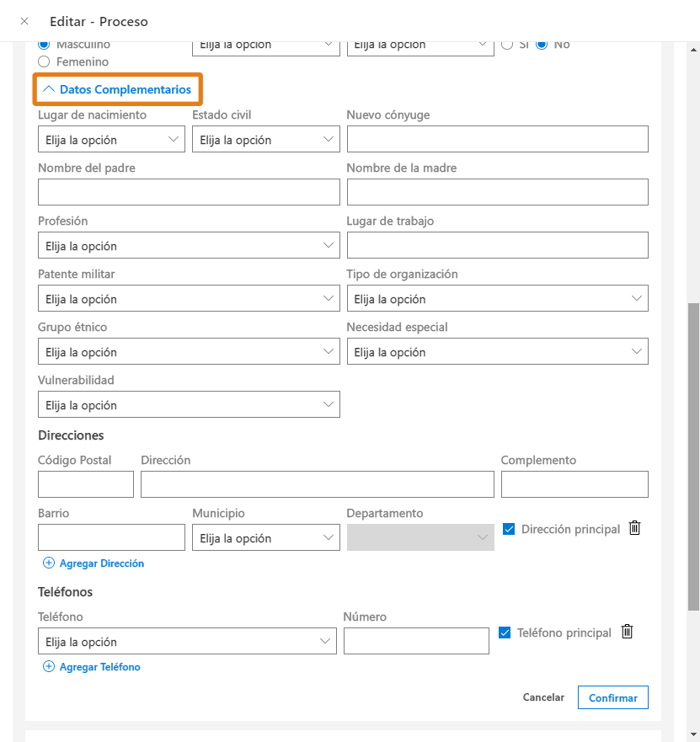This screenshot has height=742, width=700.
Task: Open the Lugar de nacimiento dropdown
Action: 111,139
